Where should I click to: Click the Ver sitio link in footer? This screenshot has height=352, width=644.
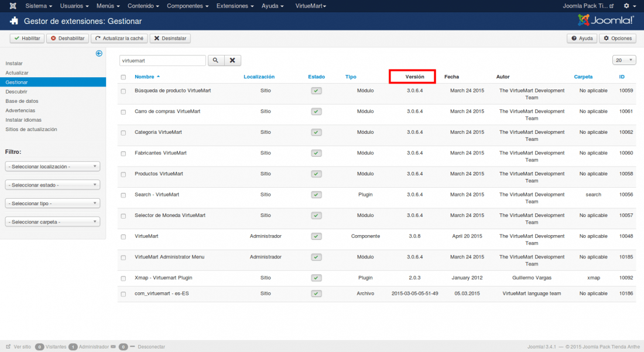[x=19, y=347]
